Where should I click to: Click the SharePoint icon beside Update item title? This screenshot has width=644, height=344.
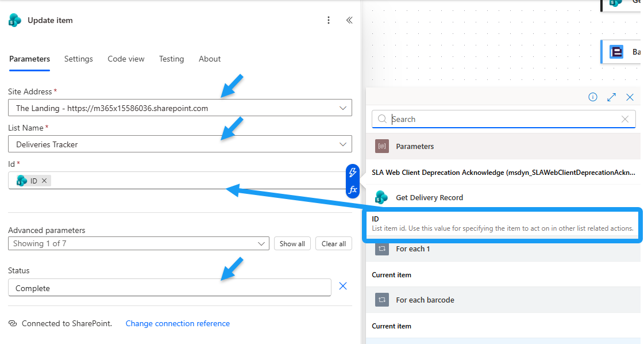pyautogui.click(x=15, y=20)
